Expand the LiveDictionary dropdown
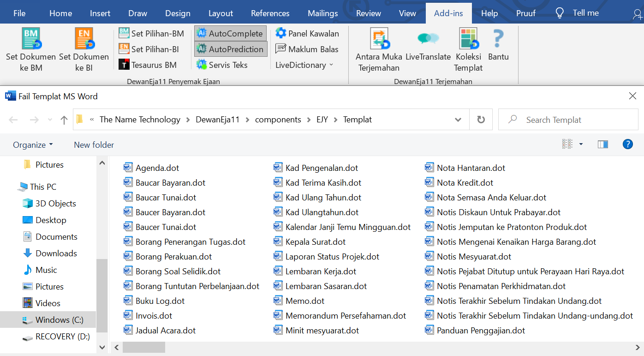Image resolution: width=644 pixels, height=356 pixels. (304, 65)
